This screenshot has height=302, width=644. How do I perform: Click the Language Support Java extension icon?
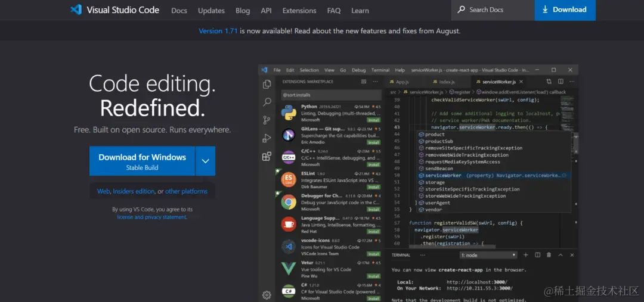289,224
